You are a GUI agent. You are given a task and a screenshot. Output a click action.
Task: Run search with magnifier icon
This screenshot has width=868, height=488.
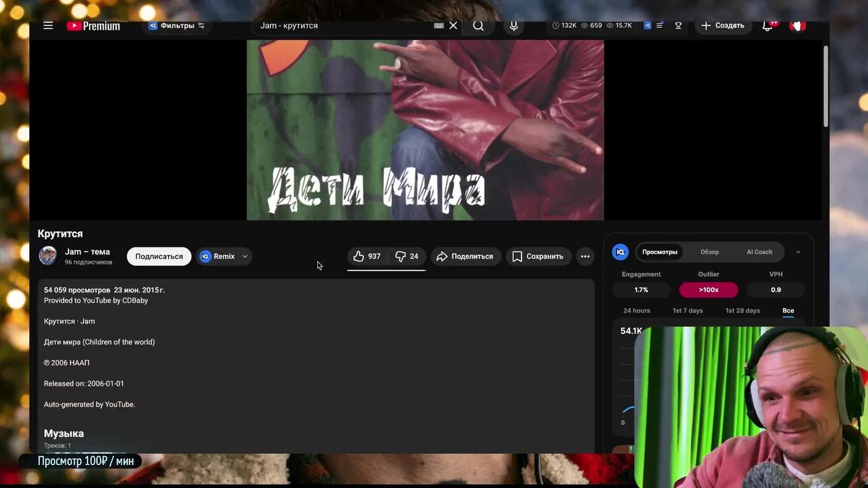point(478,26)
